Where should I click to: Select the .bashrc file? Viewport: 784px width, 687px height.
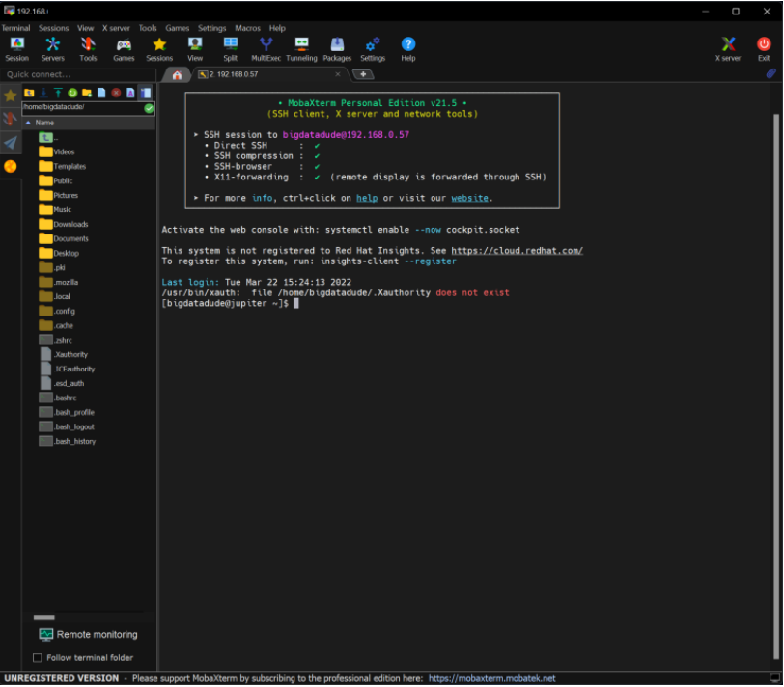tap(58, 398)
